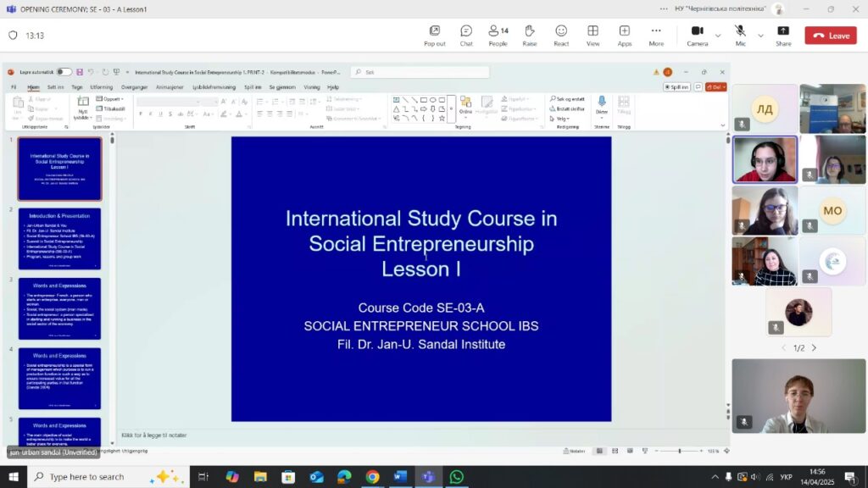This screenshot has width=868, height=488.
Task: Click the PowerPoint search (Søk) box
Action: pos(420,72)
